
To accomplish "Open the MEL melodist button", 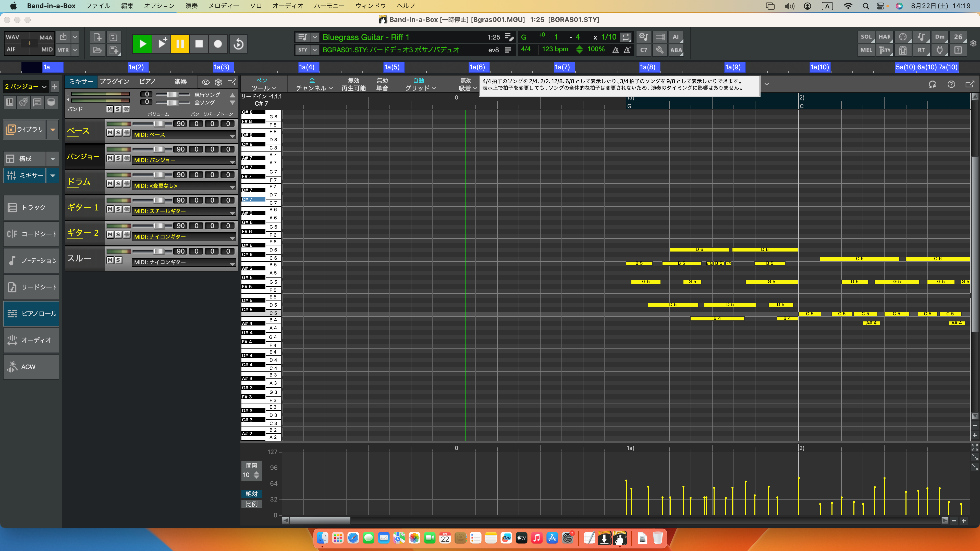I will pos(866,50).
